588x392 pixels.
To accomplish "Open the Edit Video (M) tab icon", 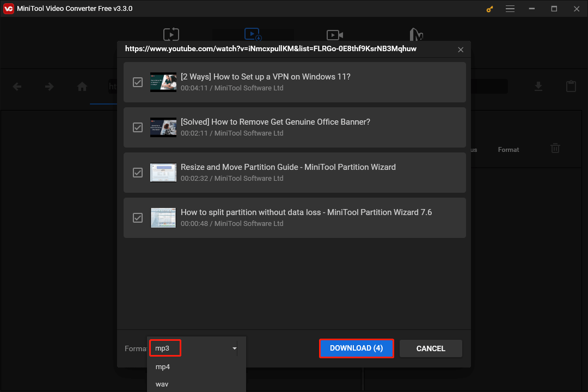I will pos(416,34).
